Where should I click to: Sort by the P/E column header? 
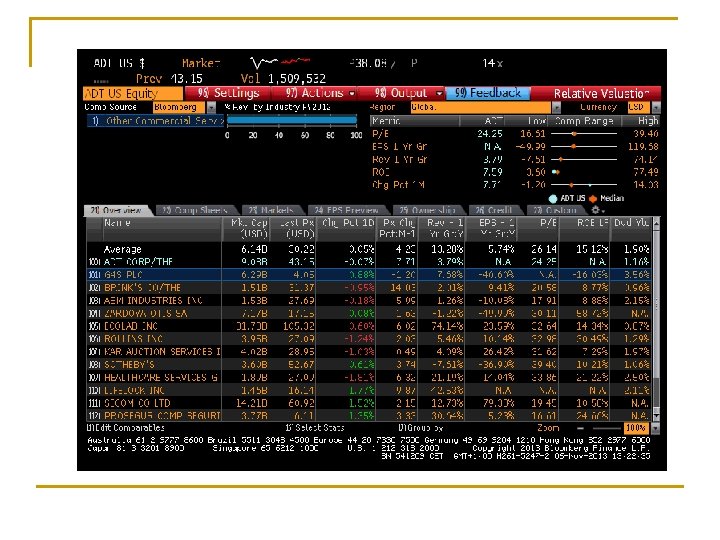[x=538, y=229]
